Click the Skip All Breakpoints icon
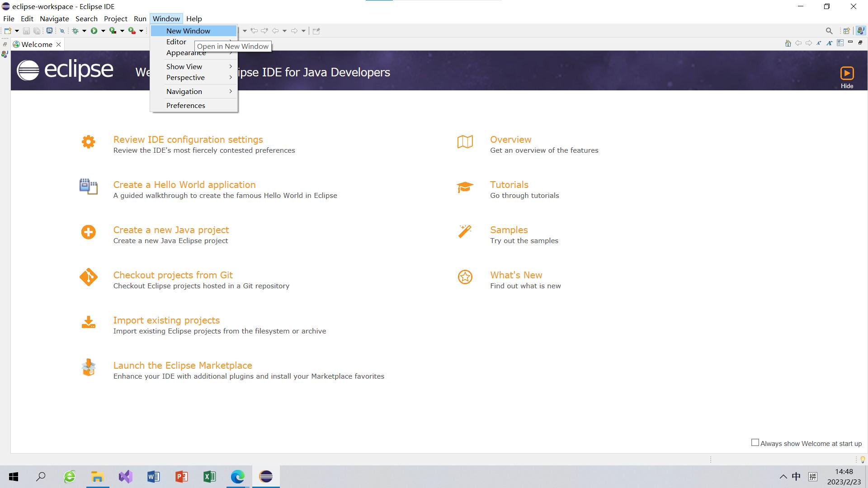The image size is (868, 488). pyautogui.click(x=62, y=31)
